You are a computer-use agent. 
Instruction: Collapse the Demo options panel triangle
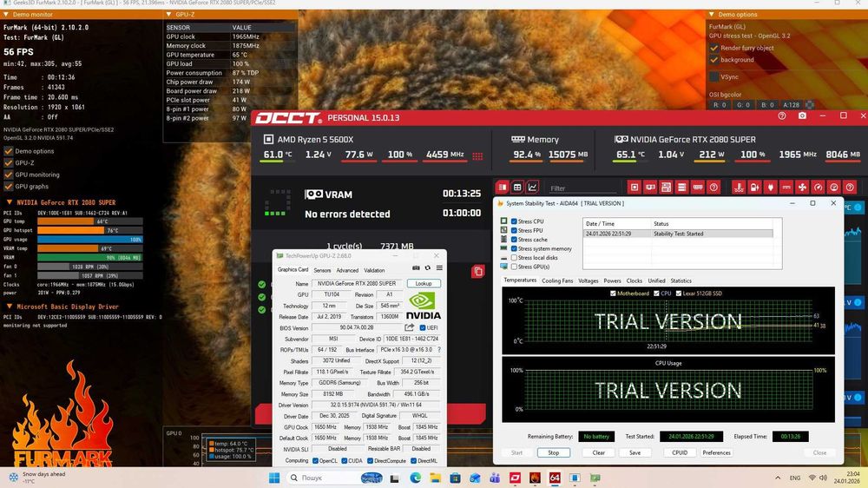[x=712, y=15]
